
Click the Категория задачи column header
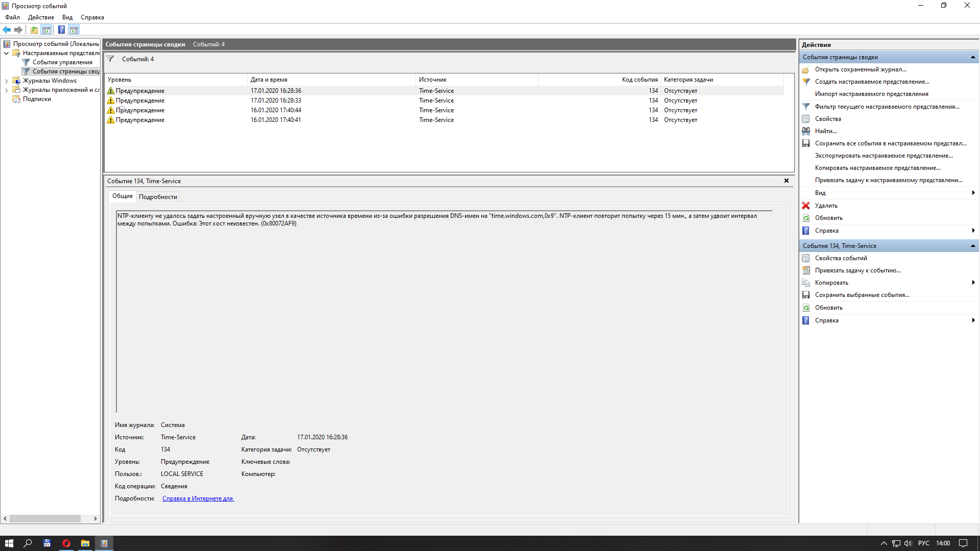(722, 80)
